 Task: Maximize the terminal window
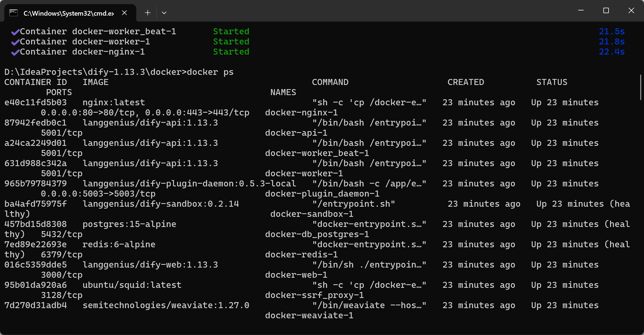[606, 10]
